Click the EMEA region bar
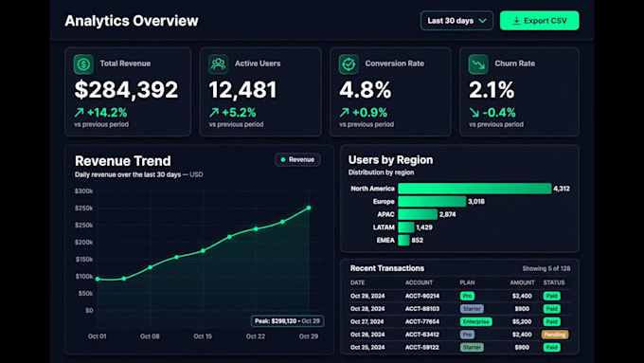This screenshot has height=363, width=644. 403,240
